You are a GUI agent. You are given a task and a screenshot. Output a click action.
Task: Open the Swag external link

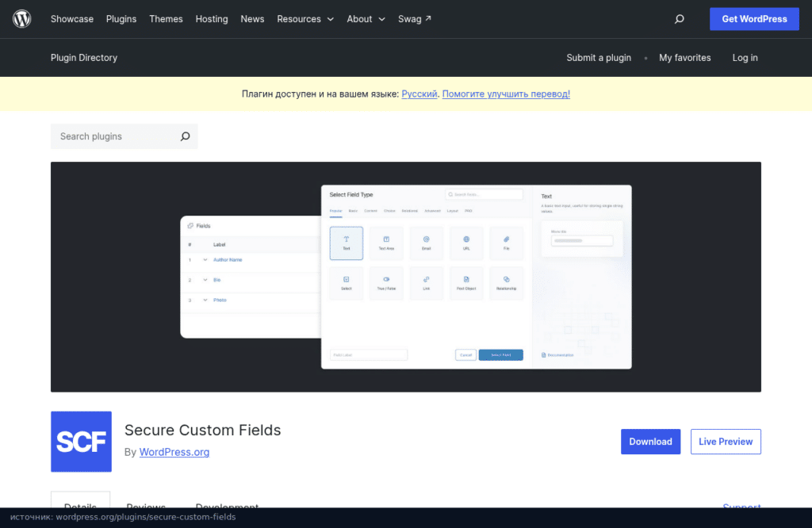click(x=414, y=19)
